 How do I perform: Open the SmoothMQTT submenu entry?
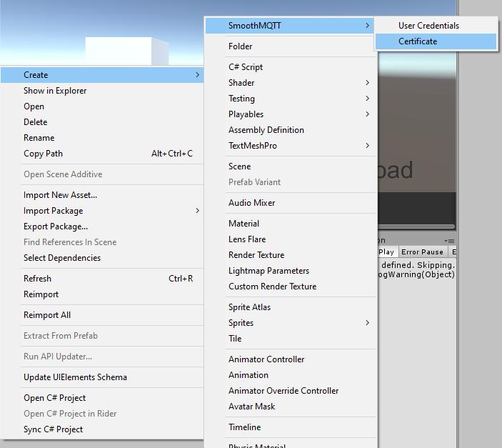(290, 26)
